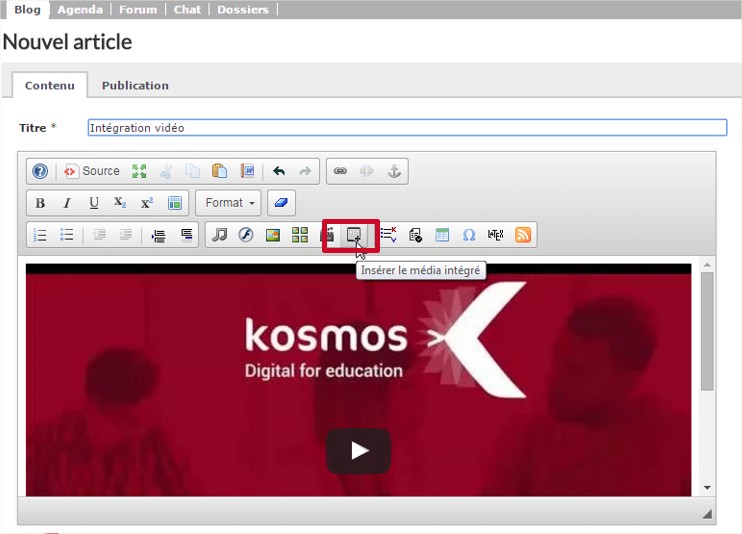The image size is (742, 534).
Task: Click the style template icon next to superscript
Action: 175,203
